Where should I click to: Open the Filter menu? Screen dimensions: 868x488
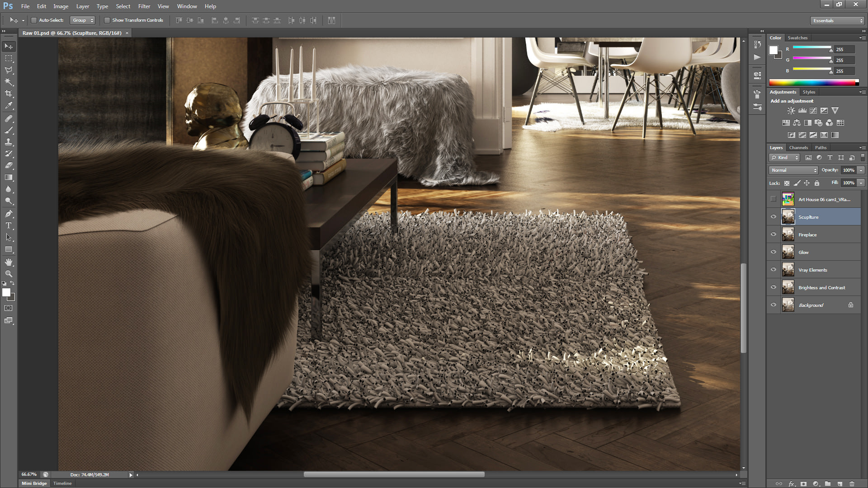click(x=144, y=6)
